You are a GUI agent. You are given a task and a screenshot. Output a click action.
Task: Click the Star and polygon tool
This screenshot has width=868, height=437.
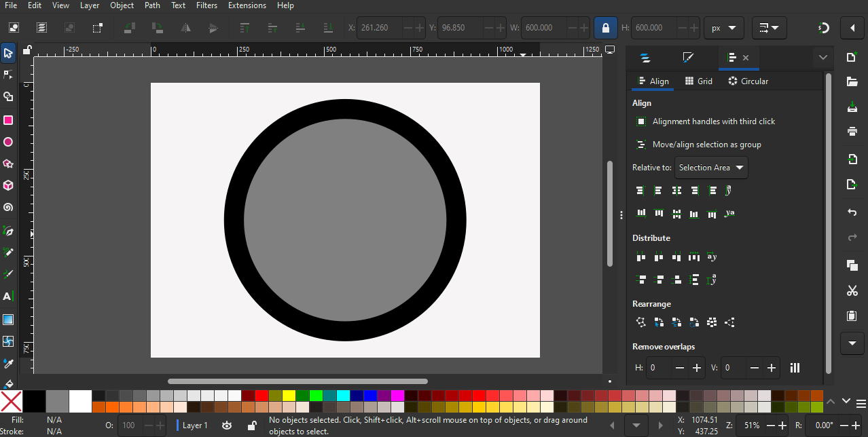(x=8, y=164)
